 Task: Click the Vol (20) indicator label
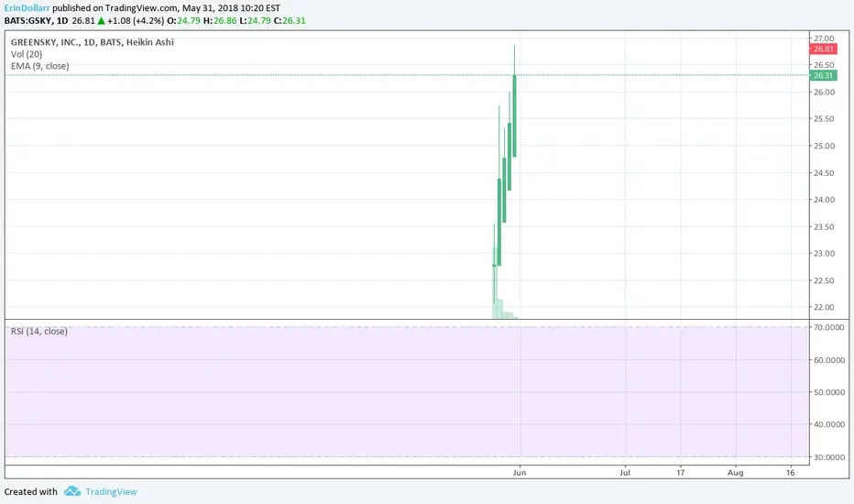(27, 54)
